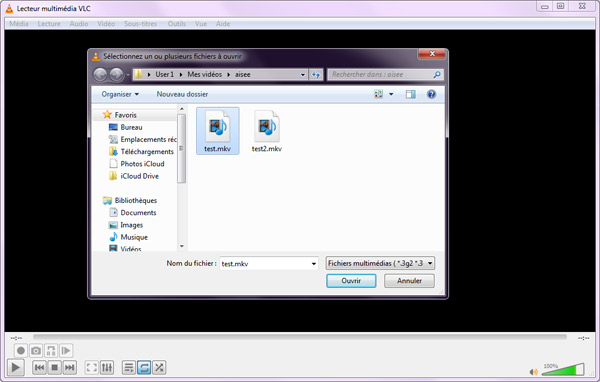Click Mes vidéos in the path bar

(204, 74)
